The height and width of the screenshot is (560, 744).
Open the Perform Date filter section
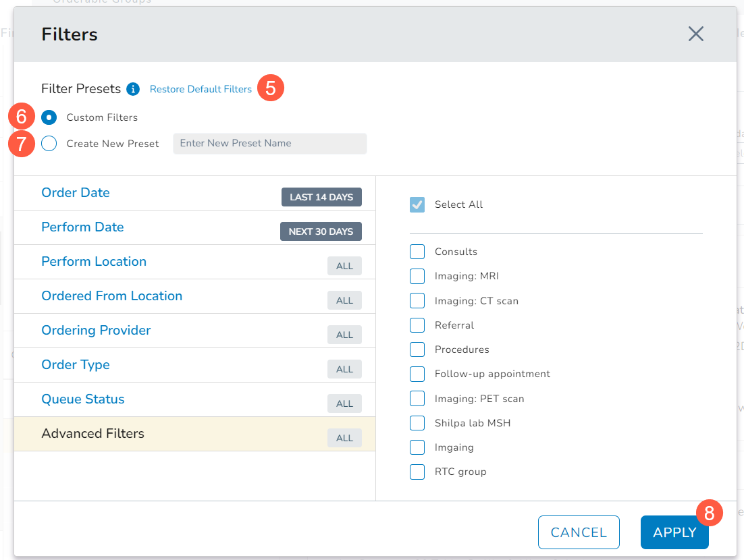(x=82, y=227)
